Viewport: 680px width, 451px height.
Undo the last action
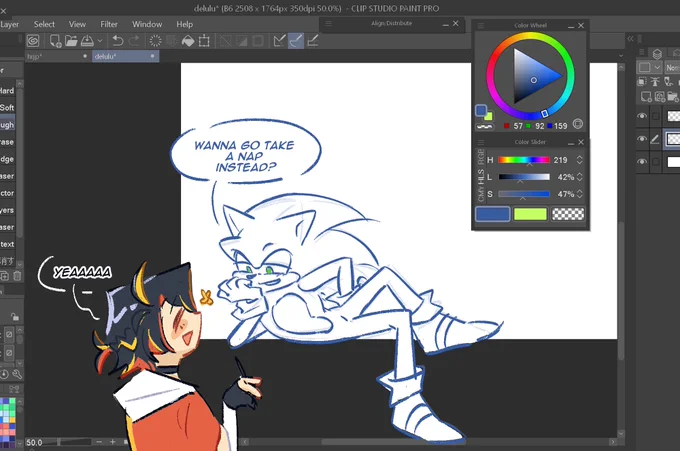tap(118, 41)
